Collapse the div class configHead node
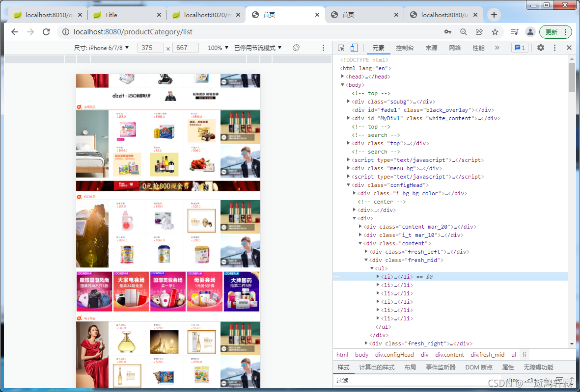 349,185
